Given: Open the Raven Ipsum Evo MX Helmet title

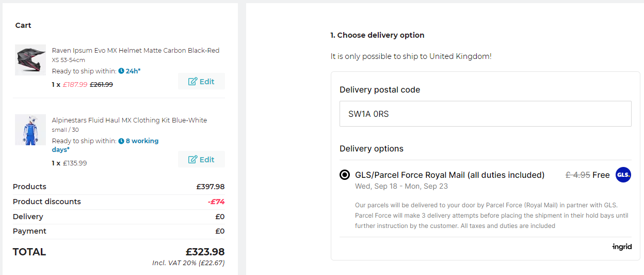Looking at the screenshot, I should click(x=136, y=50).
